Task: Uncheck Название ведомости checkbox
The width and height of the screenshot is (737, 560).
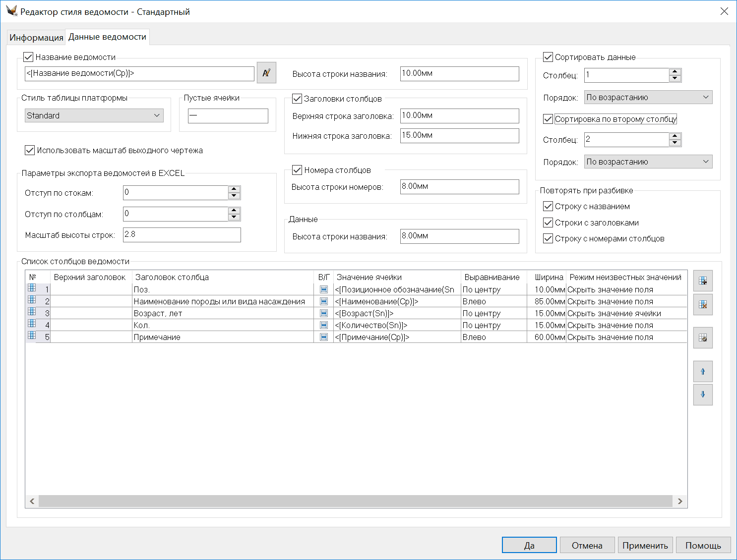Action: pyautogui.click(x=29, y=57)
